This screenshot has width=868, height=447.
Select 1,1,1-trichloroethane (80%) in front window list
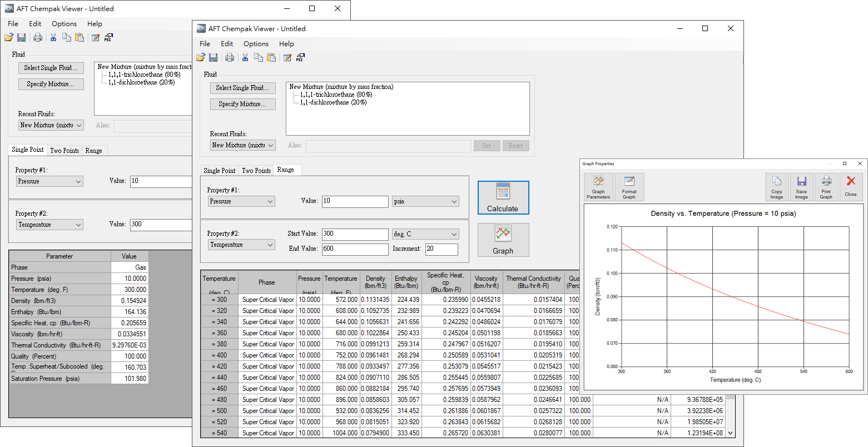pos(335,95)
